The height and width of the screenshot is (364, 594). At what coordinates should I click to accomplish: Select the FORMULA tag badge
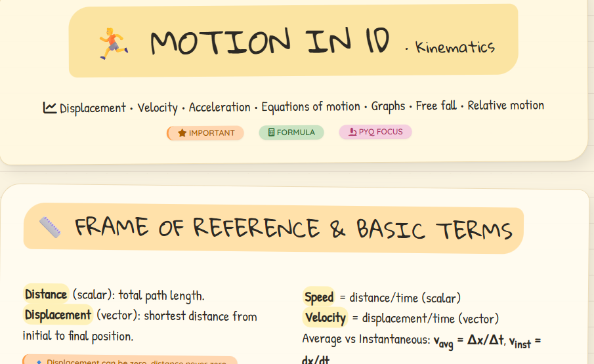tap(291, 132)
